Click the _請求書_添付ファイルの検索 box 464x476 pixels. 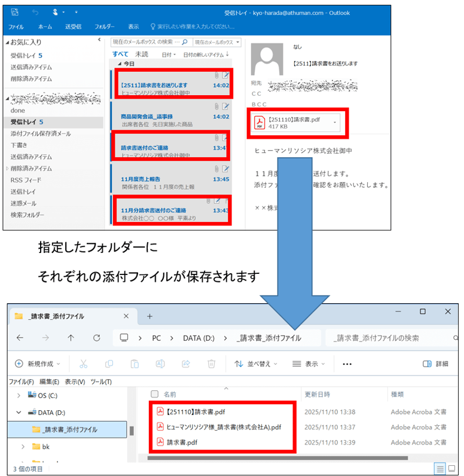[392, 338]
